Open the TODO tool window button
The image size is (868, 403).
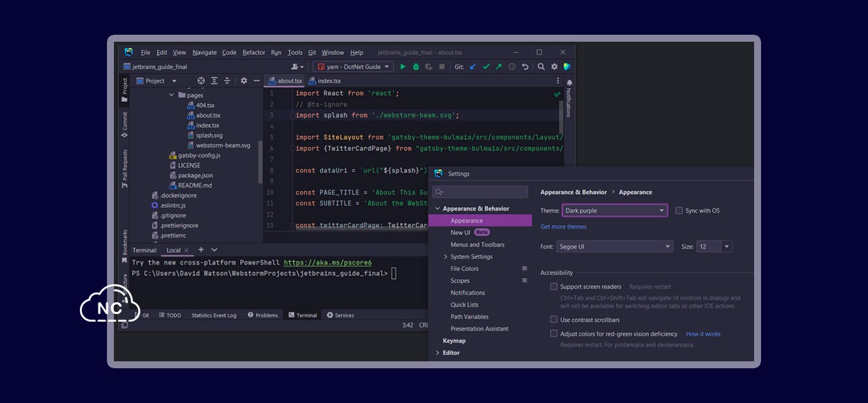170,315
